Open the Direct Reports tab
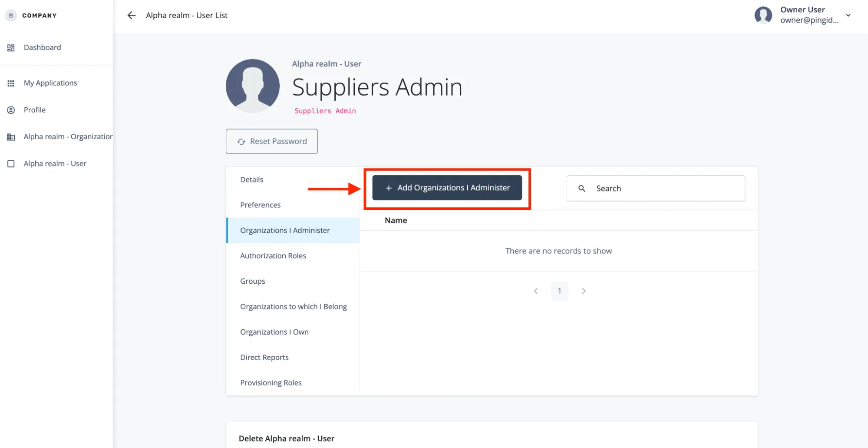Screen dimensions: 868x448 tap(293, 357)
